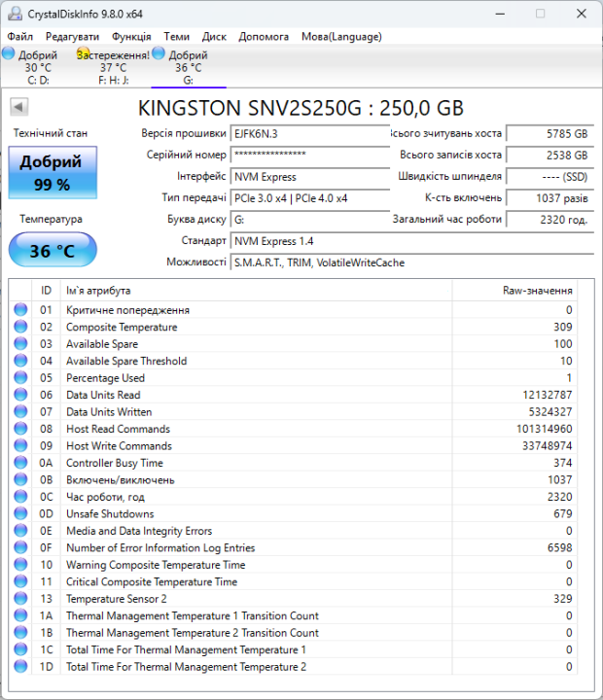Click total host writes value 2538 GB

pyautogui.click(x=550, y=155)
